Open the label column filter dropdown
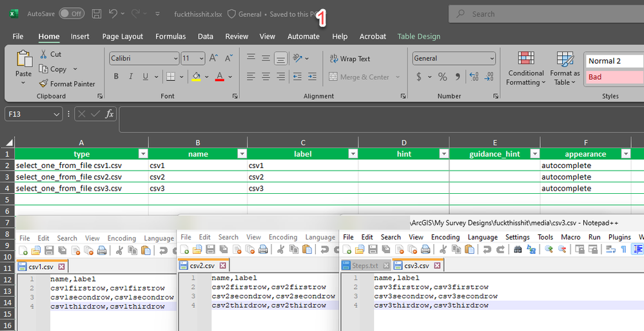The height and width of the screenshot is (331, 644). tap(353, 154)
